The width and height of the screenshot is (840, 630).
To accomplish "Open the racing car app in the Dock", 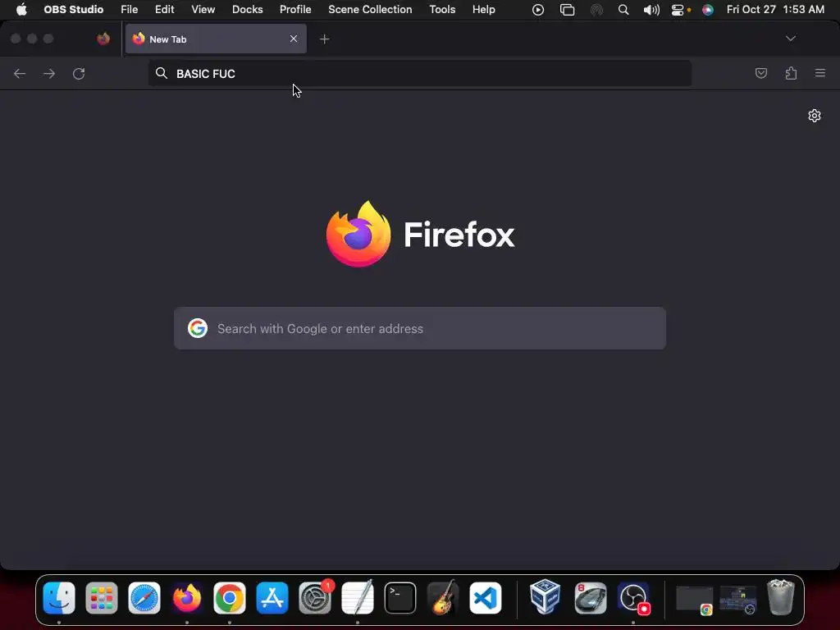I will pos(591,598).
